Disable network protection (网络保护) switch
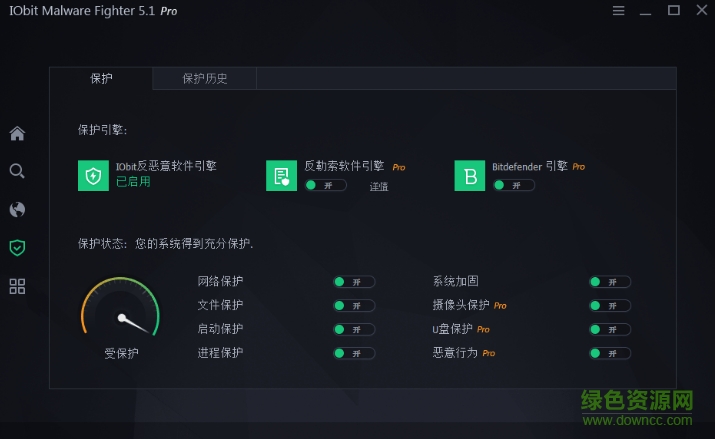 (x=354, y=282)
